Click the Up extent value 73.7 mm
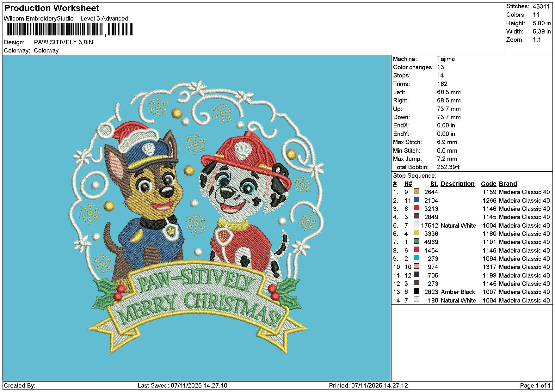The width and height of the screenshot is (555, 392). 449,109
